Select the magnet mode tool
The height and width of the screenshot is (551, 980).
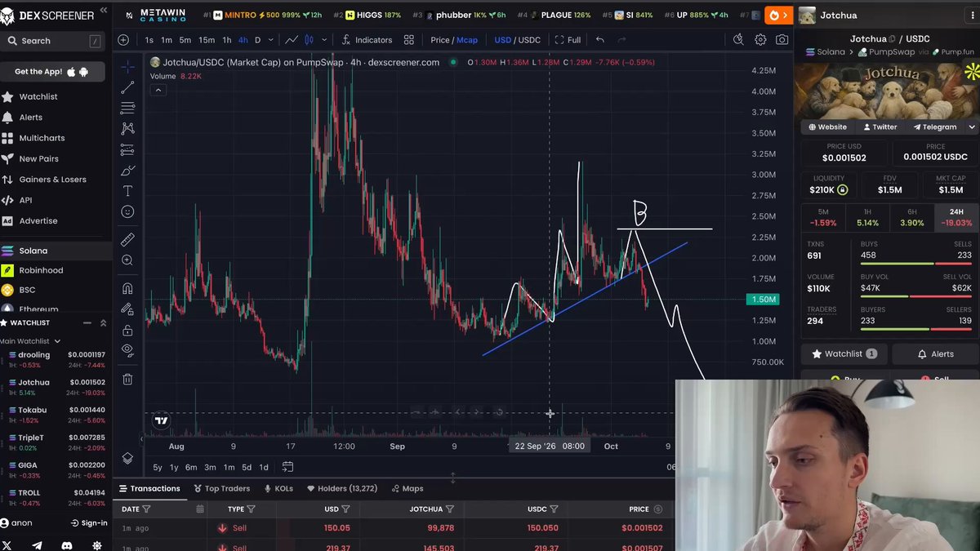pyautogui.click(x=127, y=288)
